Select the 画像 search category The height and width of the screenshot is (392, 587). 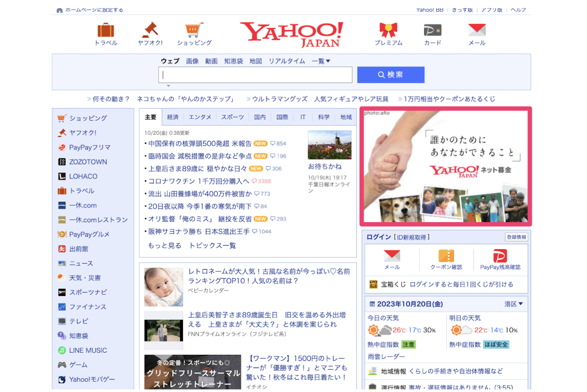point(192,61)
